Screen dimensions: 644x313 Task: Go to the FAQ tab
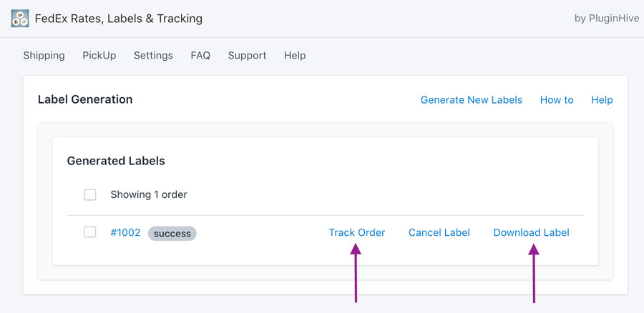coord(200,55)
